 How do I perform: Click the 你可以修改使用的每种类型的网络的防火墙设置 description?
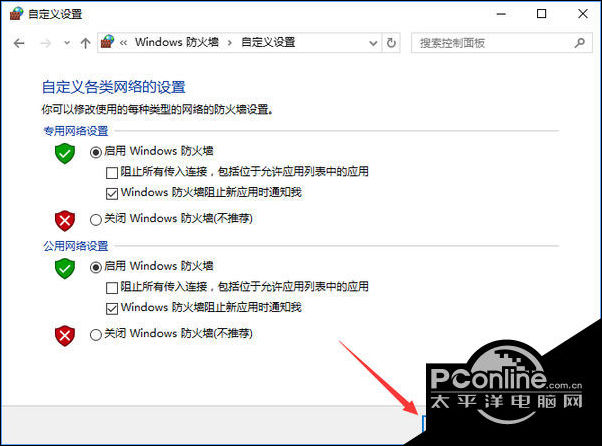pos(158,109)
